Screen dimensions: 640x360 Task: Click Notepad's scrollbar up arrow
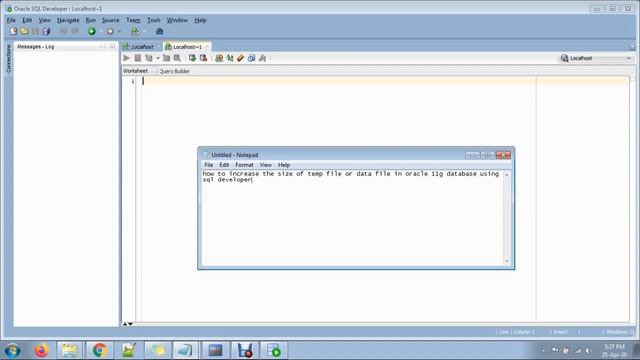(x=507, y=175)
